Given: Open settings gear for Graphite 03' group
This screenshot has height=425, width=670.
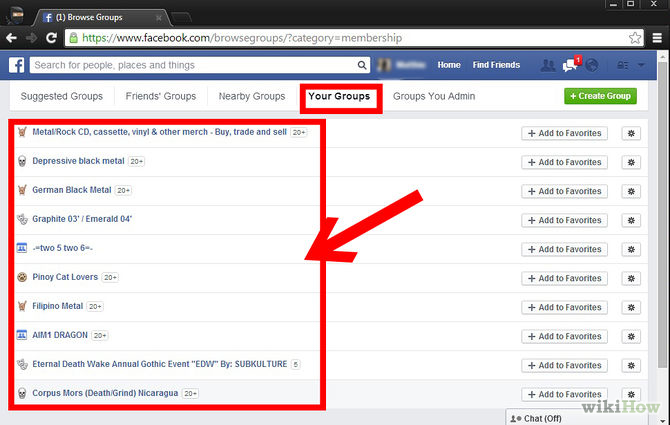Looking at the screenshot, I should [x=631, y=220].
